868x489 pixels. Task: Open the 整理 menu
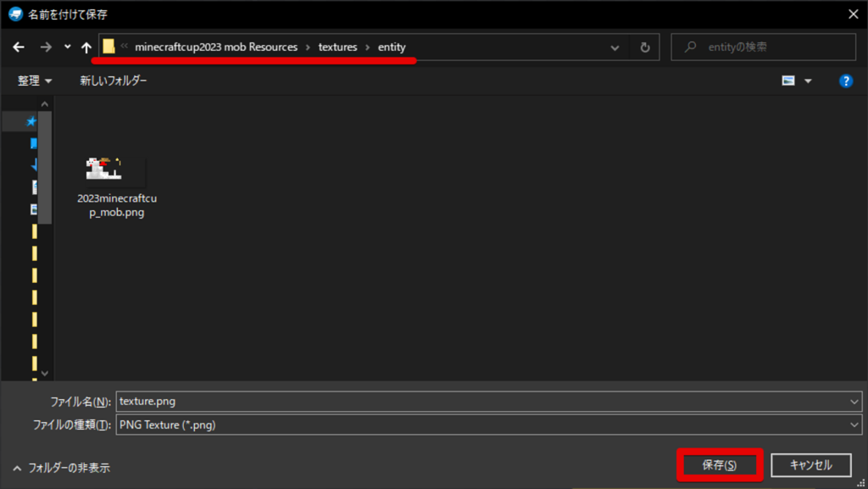tap(35, 81)
